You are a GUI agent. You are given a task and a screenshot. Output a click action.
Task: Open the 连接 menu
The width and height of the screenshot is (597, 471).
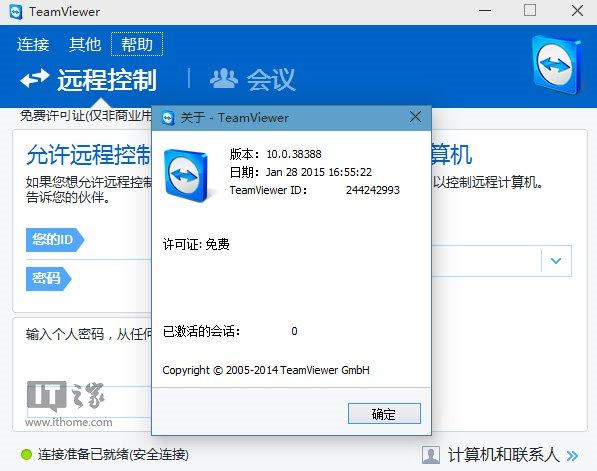[33, 45]
